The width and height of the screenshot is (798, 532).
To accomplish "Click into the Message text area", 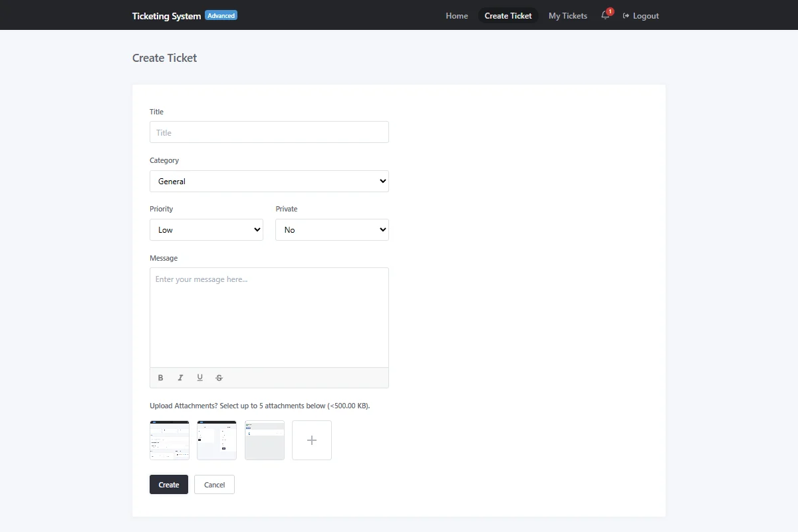I will click(x=269, y=317).
